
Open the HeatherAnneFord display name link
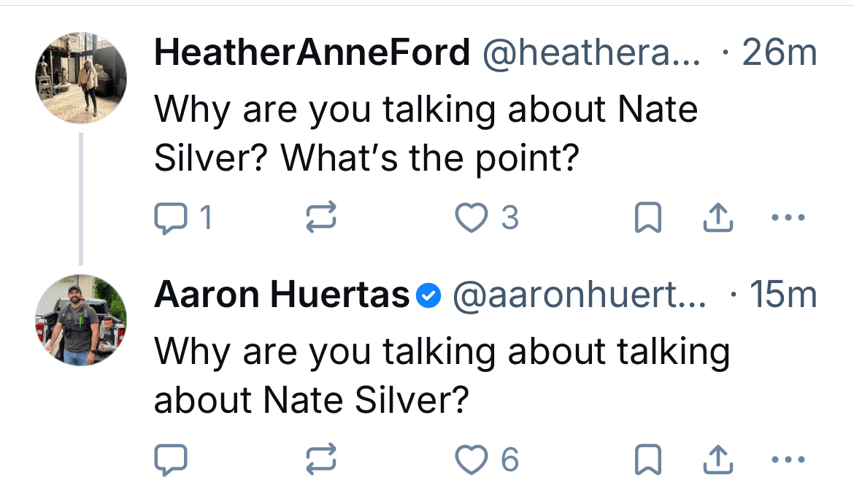[312, 53]
